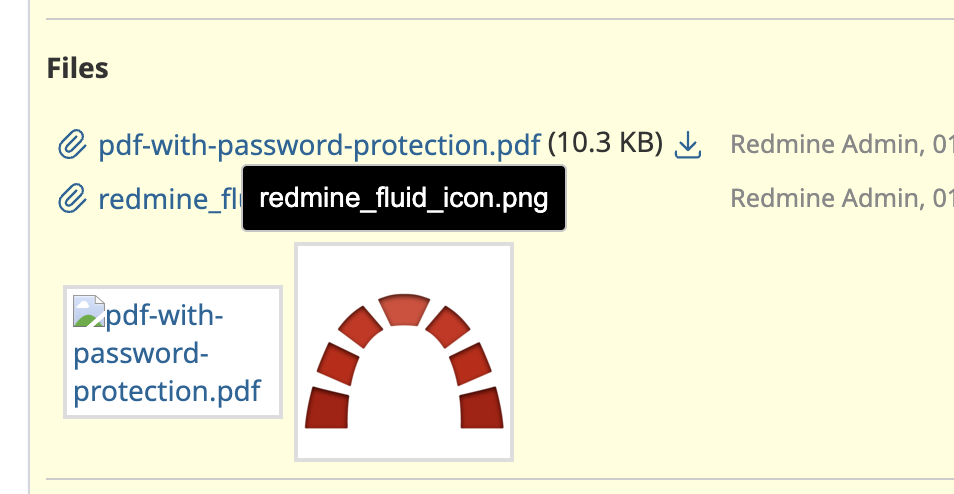Click the Files section heading

(78, 68)
